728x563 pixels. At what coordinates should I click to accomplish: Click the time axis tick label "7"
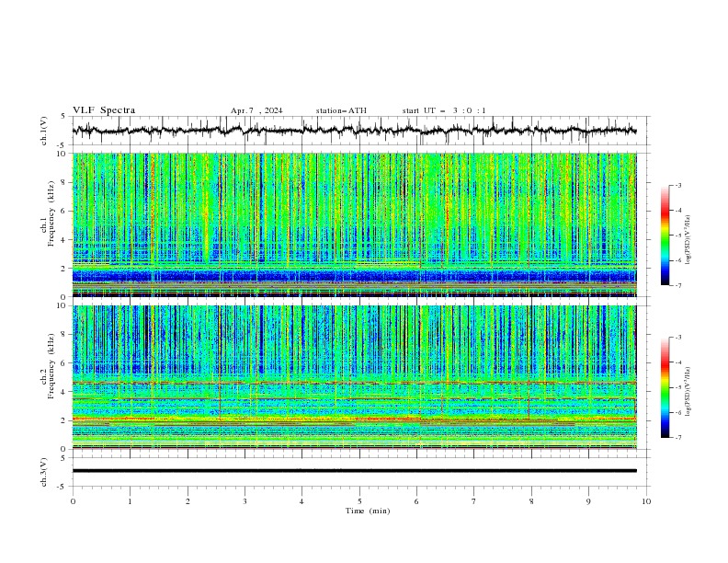tap(474, 501)
